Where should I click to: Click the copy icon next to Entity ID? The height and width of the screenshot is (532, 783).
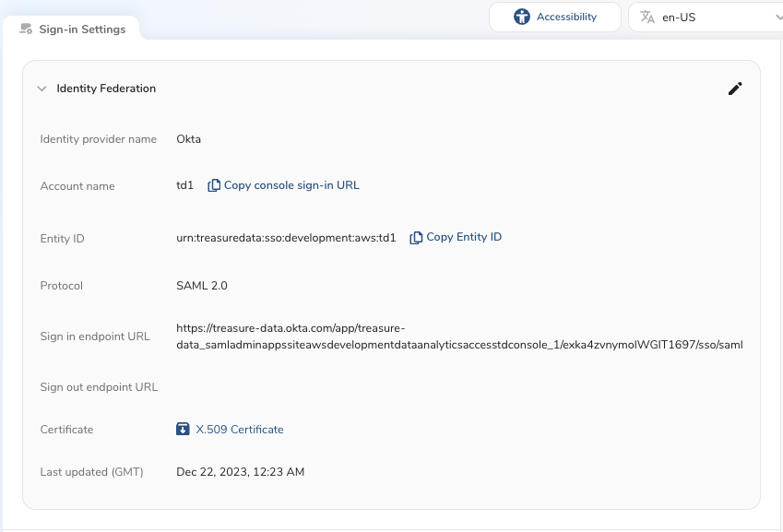tap(417, 238)
